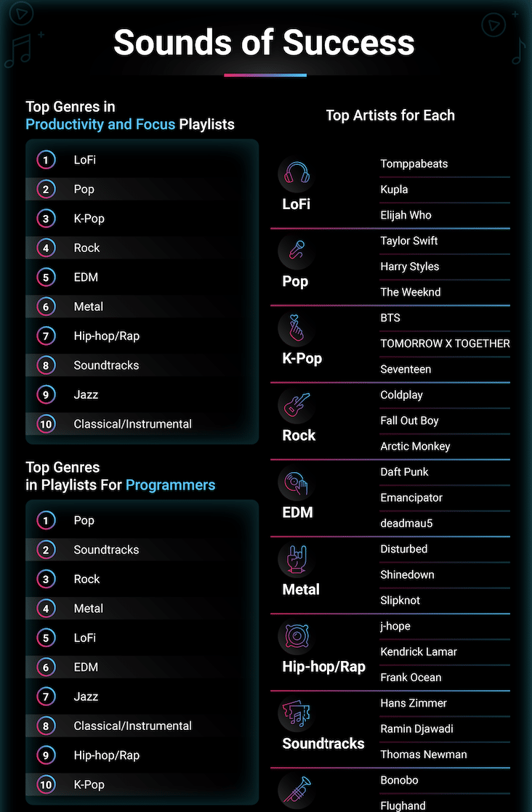Click Daft Punk under EDM
This screenshot has height=812, width=532.
(x=405, y=472)
